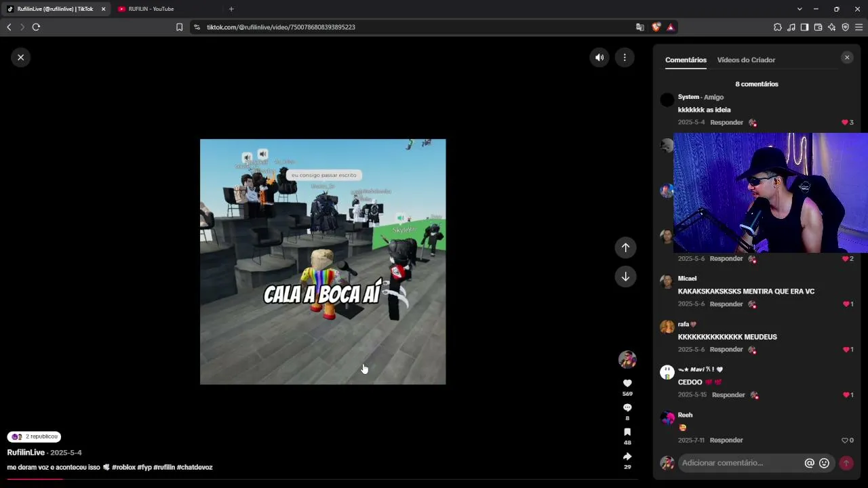
Task: Pause the playing Roblox video
Action: pyautogui.click(x=323, y=262)
